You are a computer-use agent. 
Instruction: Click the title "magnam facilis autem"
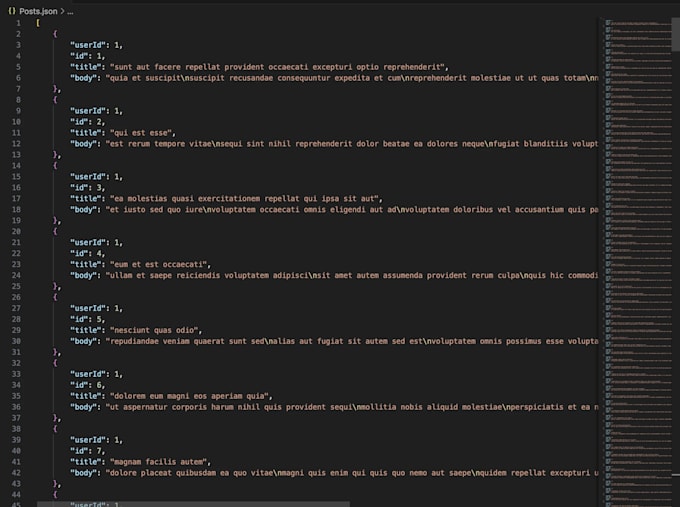(x=158, y=462)
